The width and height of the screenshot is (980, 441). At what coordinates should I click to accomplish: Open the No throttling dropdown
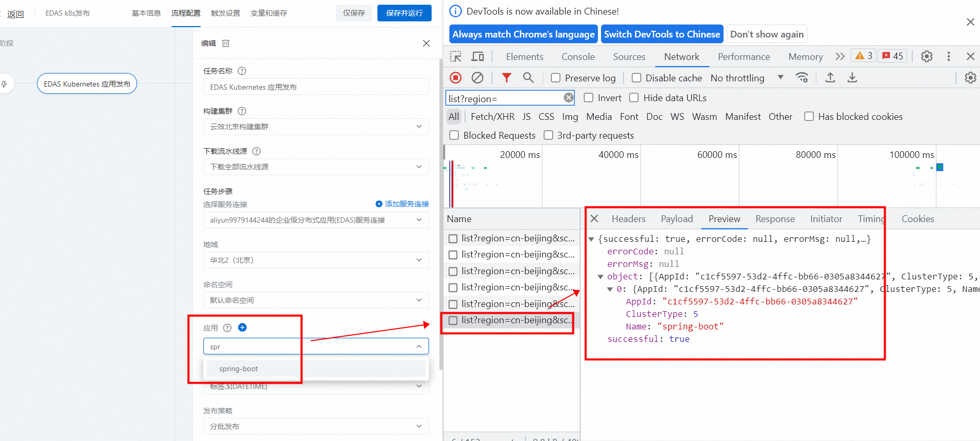coord(747,78)
